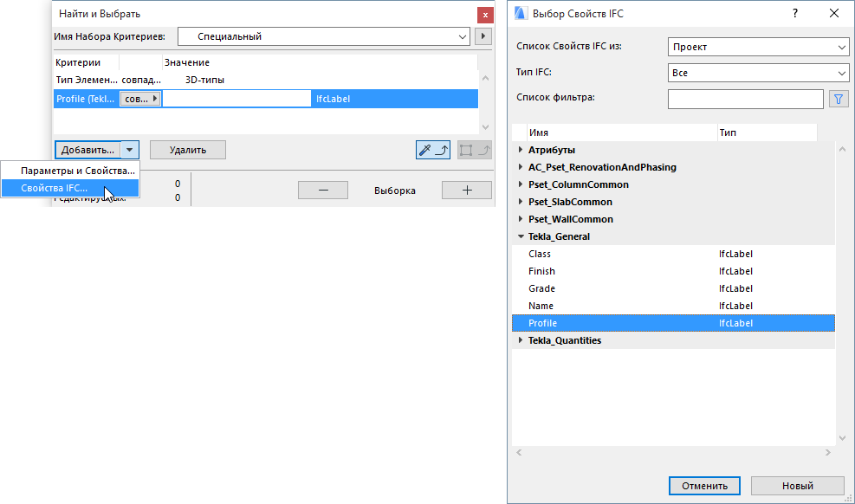
Task: Open the IFC type dropdown 'Все'
Action: pos(759,73)
